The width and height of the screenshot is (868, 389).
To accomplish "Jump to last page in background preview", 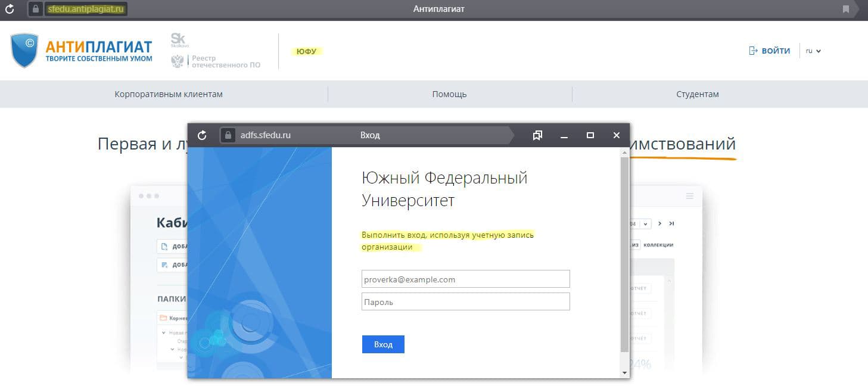I will (671, 223).
